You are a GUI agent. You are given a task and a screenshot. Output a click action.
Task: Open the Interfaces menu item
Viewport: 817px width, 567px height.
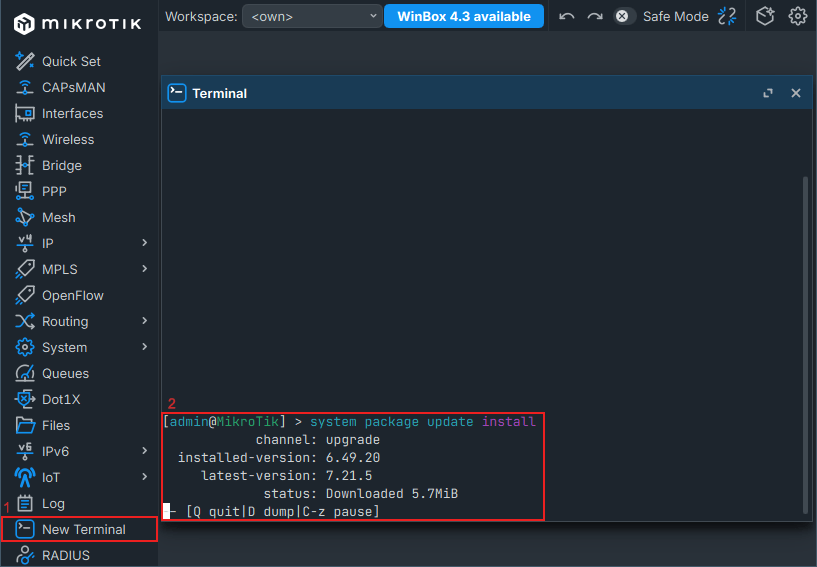point(79,113)
